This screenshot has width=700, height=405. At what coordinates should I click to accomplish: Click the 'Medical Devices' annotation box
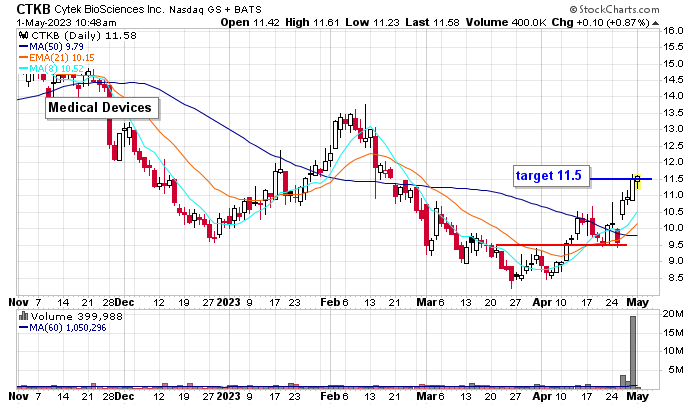tap(101, 108)
